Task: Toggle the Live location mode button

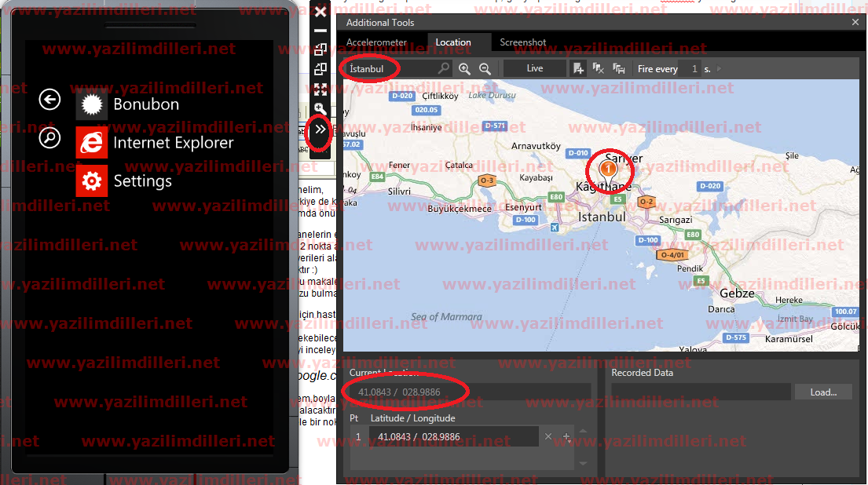Action: click(535, 68)
